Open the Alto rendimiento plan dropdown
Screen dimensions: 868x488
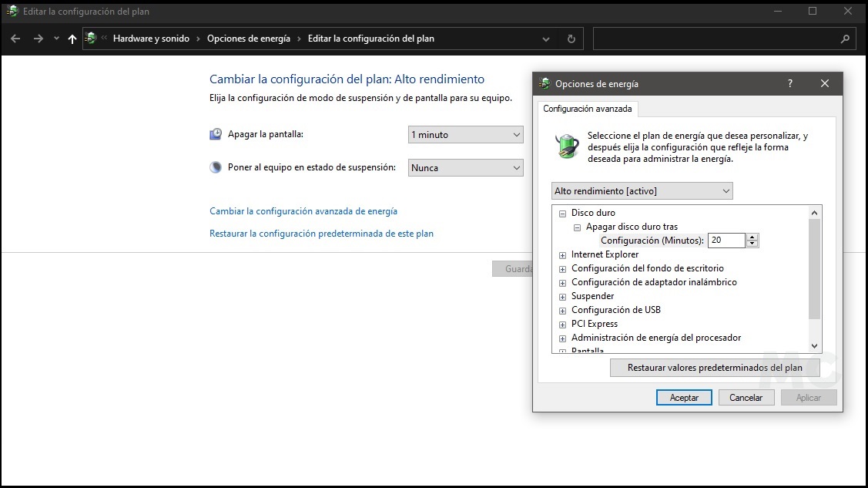642,191
